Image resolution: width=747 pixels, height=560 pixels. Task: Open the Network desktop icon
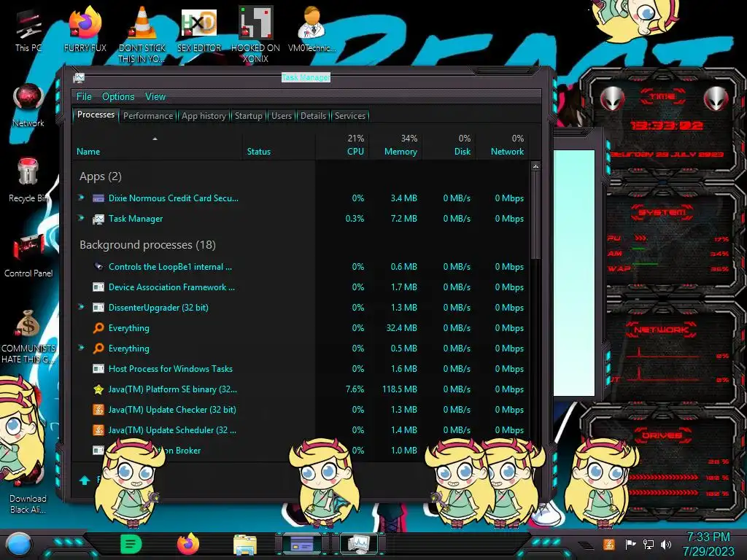pos(28,106)
